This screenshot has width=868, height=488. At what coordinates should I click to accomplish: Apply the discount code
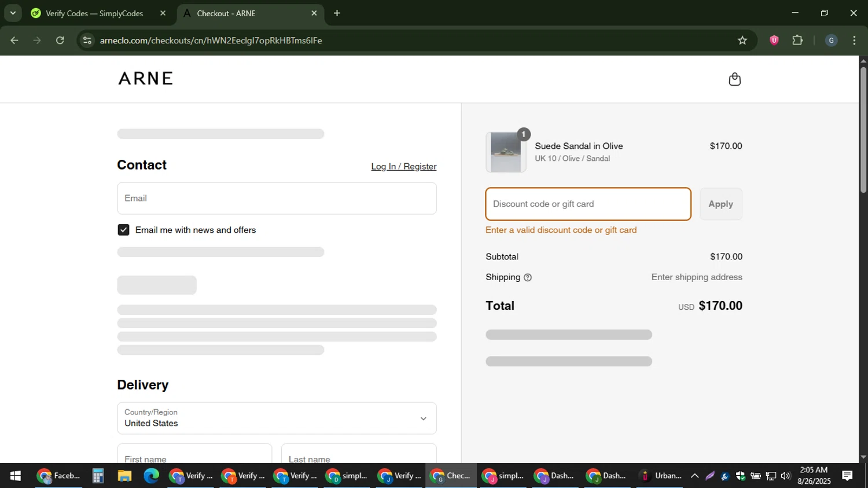tap(720, 204)
